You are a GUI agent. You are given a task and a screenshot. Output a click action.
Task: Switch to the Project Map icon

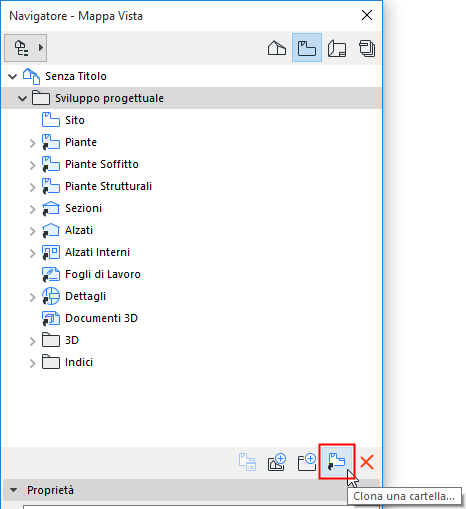point(277,48)
